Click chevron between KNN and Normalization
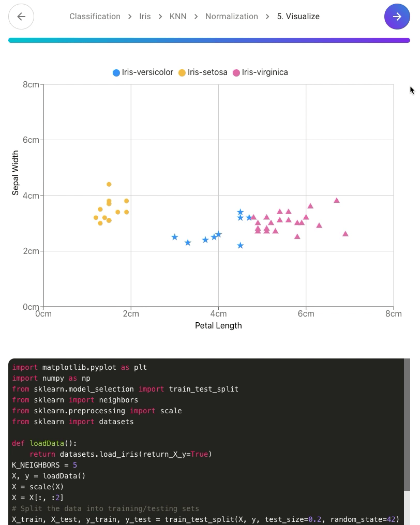The width and height of the screenshot is (420, 525). (x=196, y=17)
